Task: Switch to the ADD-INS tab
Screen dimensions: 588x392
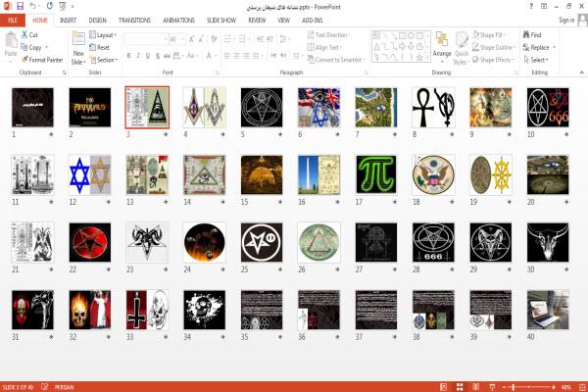Action: pyautogui.click(x=313, y=21)
